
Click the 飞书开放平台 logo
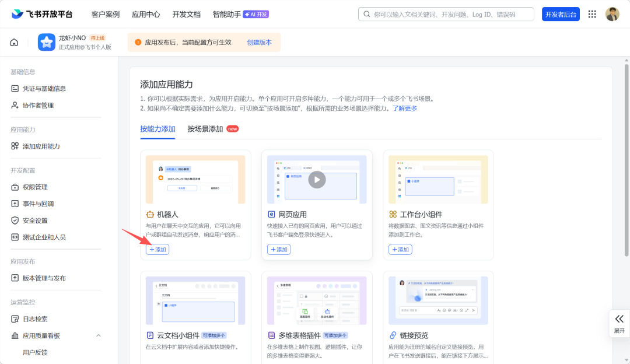(x=42, y=14)
